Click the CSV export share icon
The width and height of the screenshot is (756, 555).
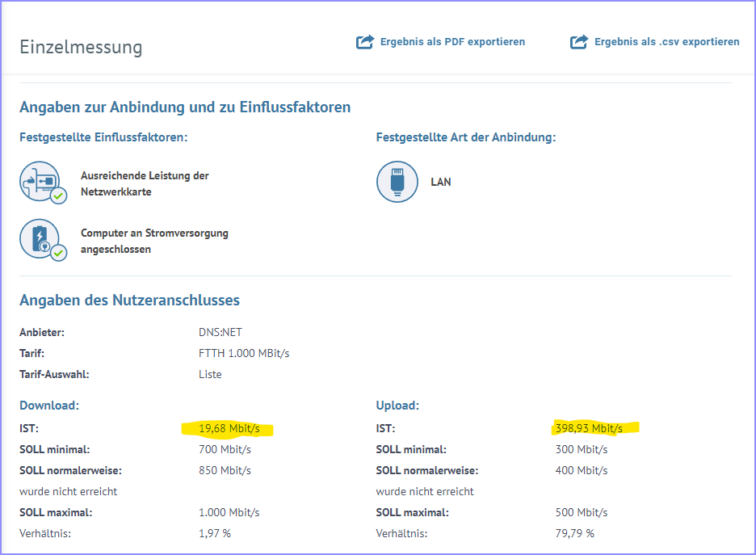pos(579,42)
